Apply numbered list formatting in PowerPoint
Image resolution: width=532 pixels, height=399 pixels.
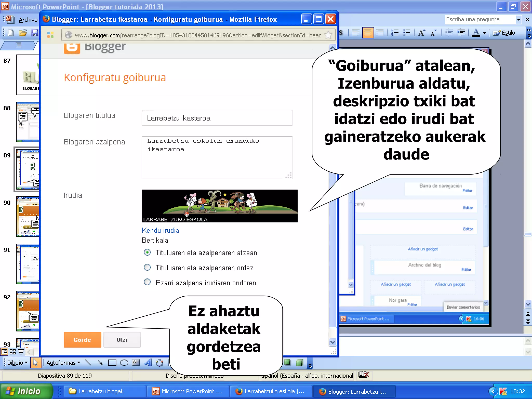(x=395, y=33)
